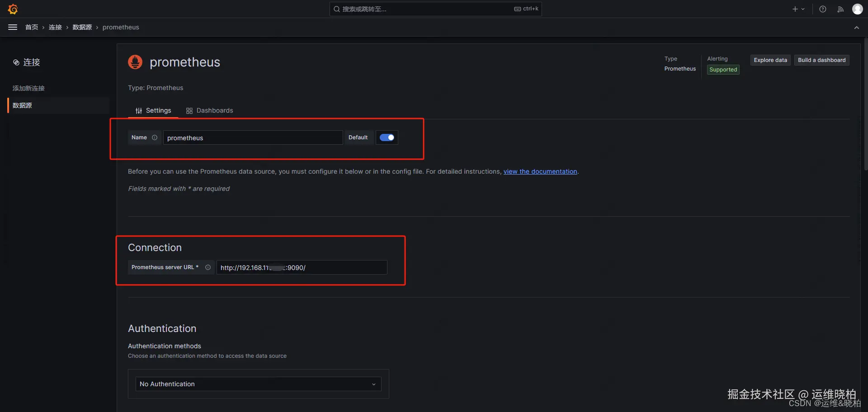The width and height of the screenshot is (868, 412).
Task: Click the Explore data button
Action: point(770,60)
